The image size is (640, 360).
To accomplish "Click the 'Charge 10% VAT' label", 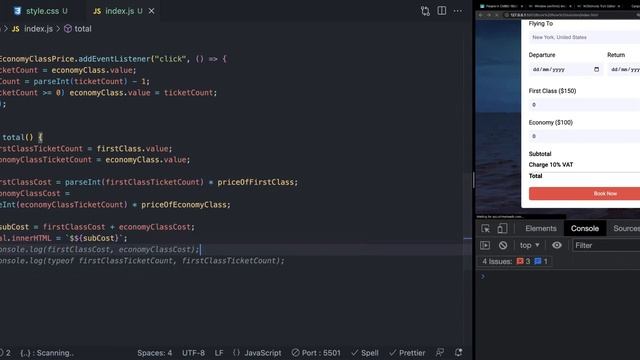I will point(551,165).
